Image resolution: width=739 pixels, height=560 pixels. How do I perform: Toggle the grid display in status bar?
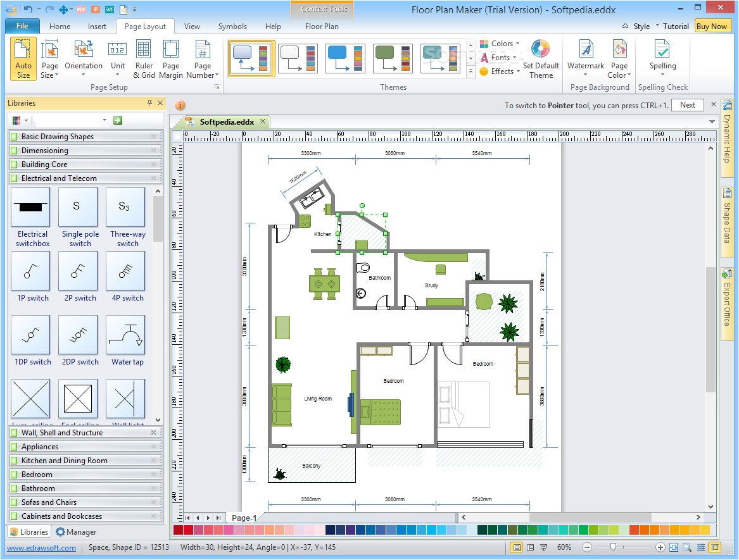click(x=700, y=547)
